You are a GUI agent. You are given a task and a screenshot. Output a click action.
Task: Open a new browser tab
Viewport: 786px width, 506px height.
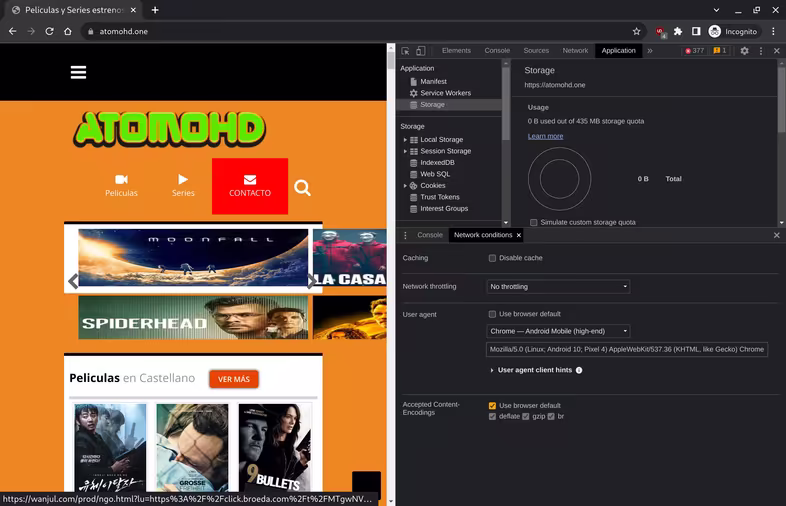coord(155,10)
